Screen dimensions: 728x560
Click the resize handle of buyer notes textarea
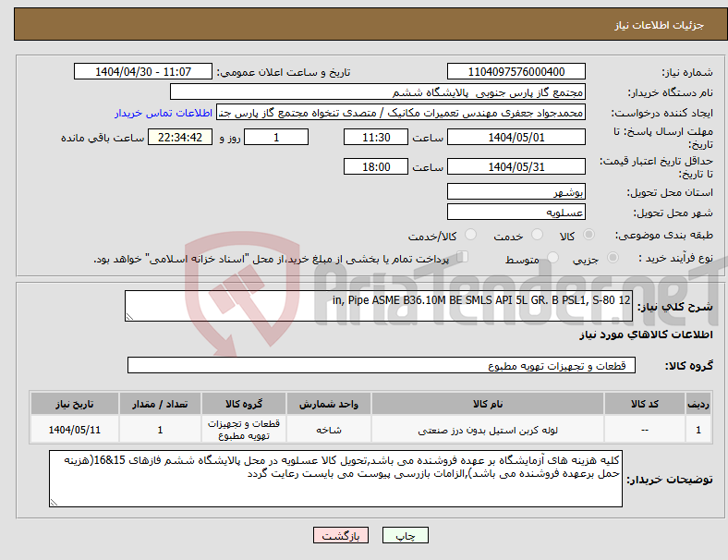(x=54, y=503)
